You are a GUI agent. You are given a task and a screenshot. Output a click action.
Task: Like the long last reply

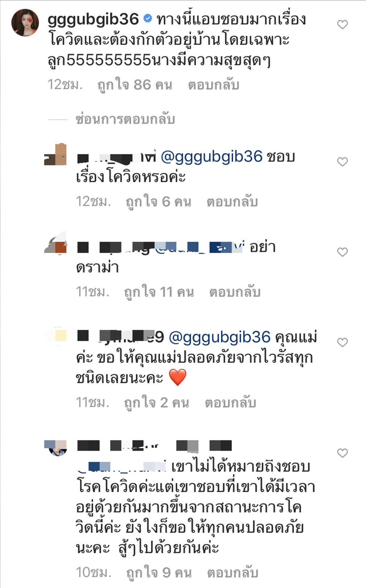342,453
